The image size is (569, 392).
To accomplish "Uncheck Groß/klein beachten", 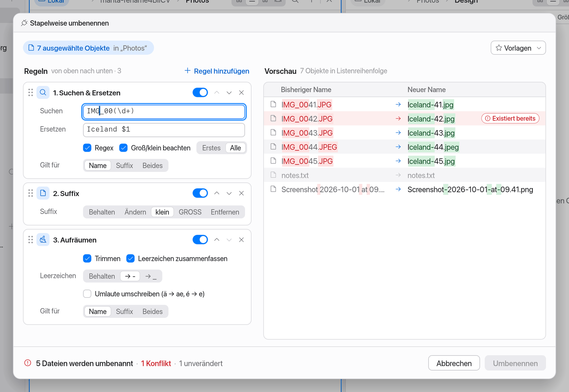I will (x=123, y=148).
